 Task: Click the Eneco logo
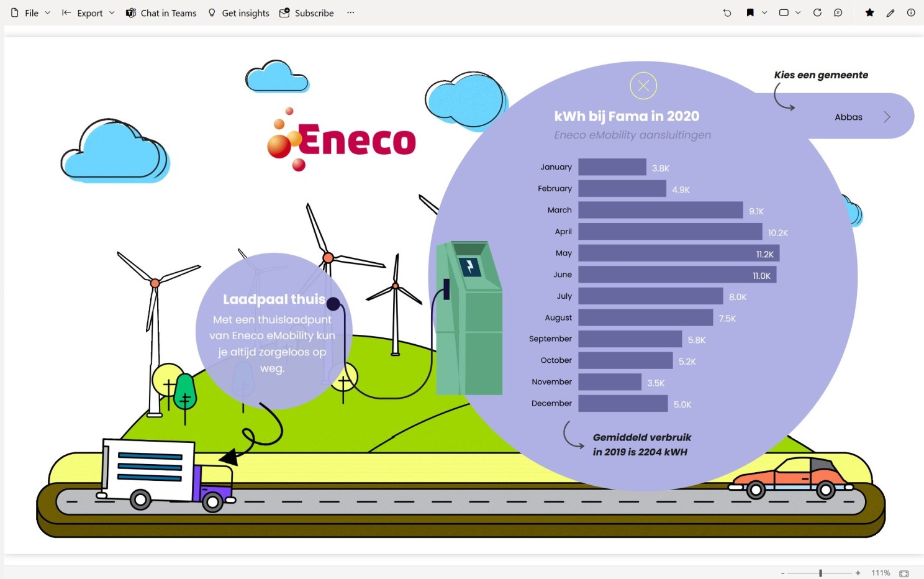click(x=342, y=140)
